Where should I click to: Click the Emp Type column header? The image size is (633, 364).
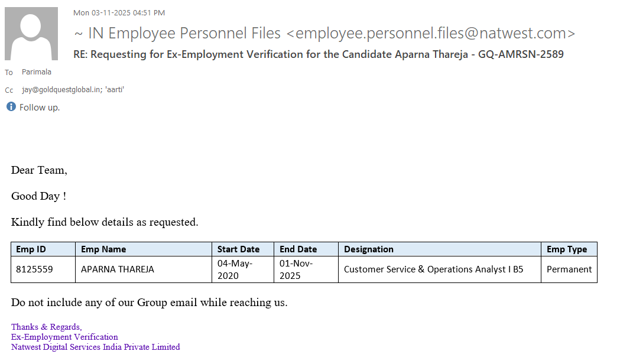(x=567, y=249)
